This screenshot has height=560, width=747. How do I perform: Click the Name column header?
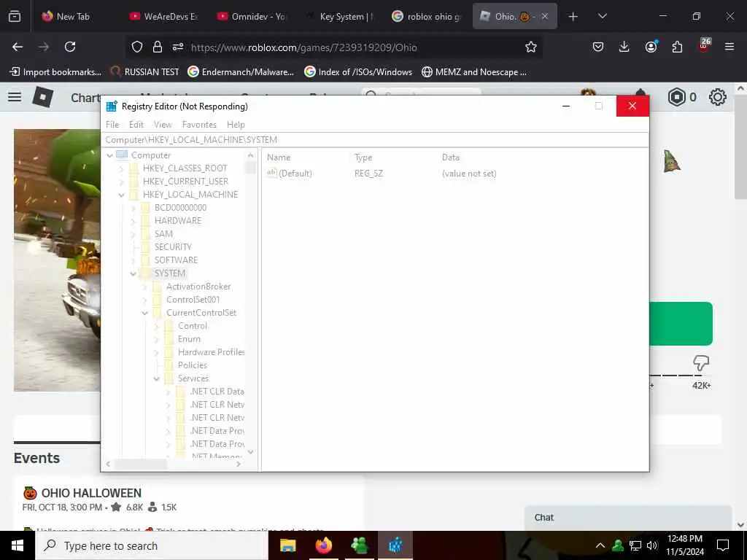pos(278,157)
